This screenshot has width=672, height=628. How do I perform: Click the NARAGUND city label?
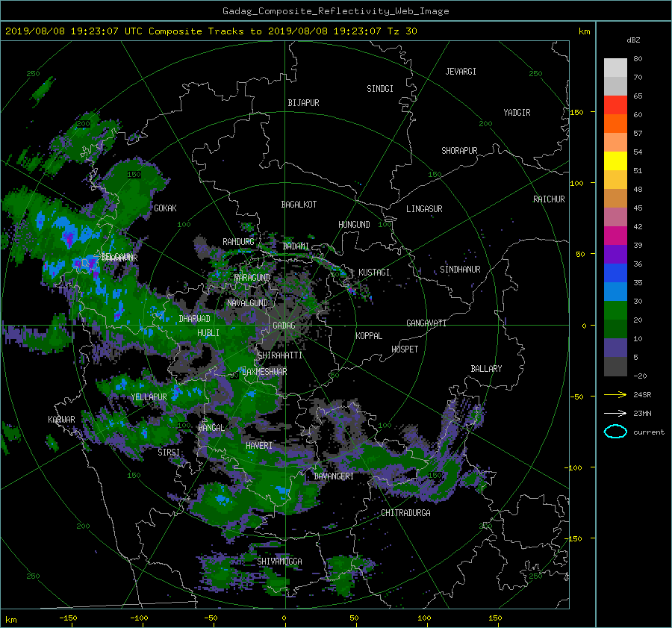click(x=252, y=278)
